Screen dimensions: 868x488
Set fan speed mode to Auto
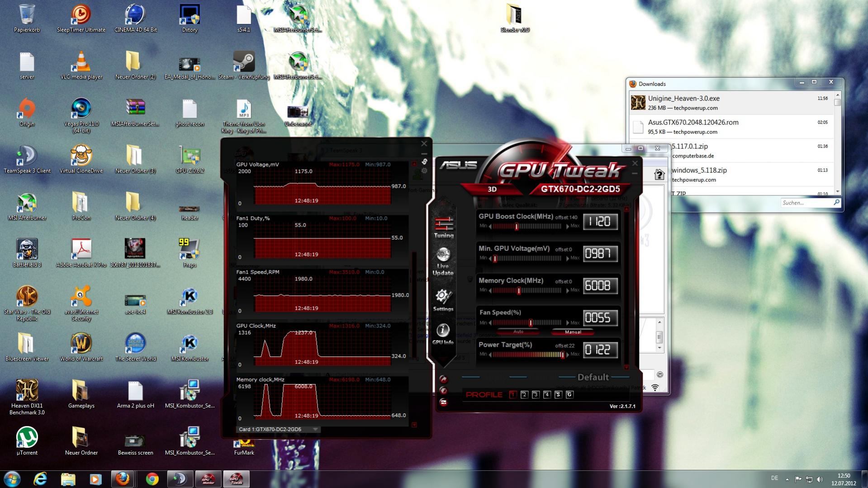click(518, 332)
